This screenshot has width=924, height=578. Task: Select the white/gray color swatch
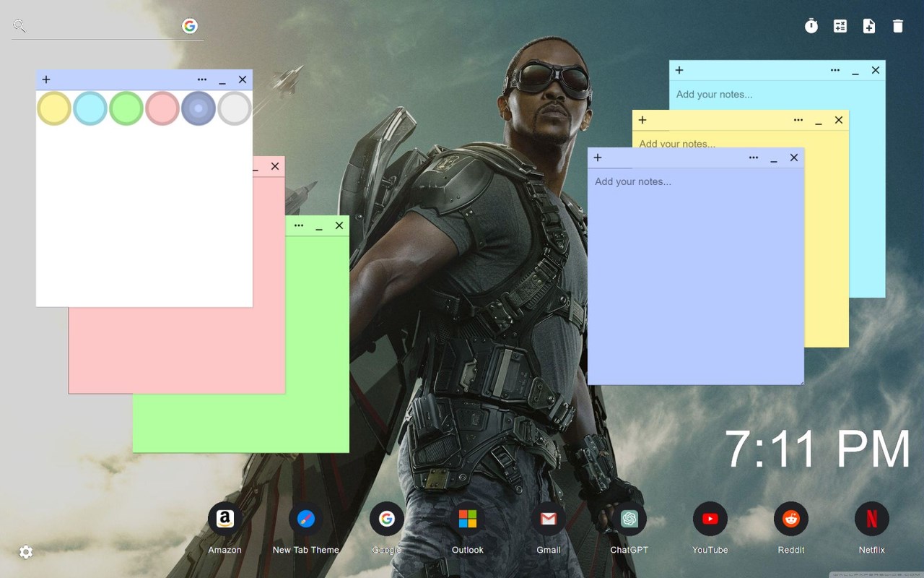[235, 108]
